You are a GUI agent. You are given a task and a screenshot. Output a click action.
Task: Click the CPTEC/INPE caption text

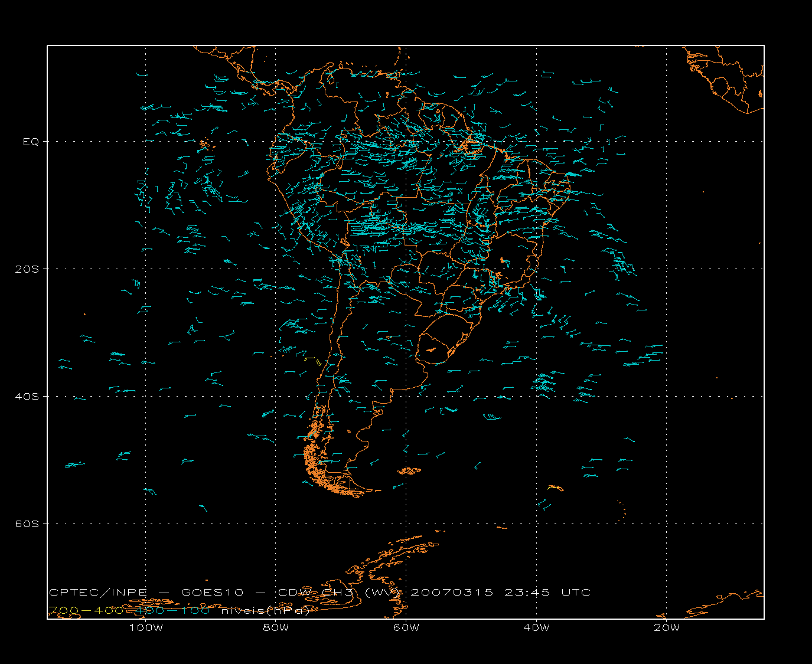(98, 592)
